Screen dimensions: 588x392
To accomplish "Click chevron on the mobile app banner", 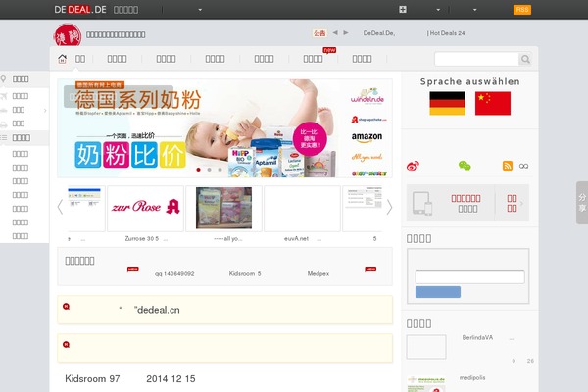I will point(521,203).
